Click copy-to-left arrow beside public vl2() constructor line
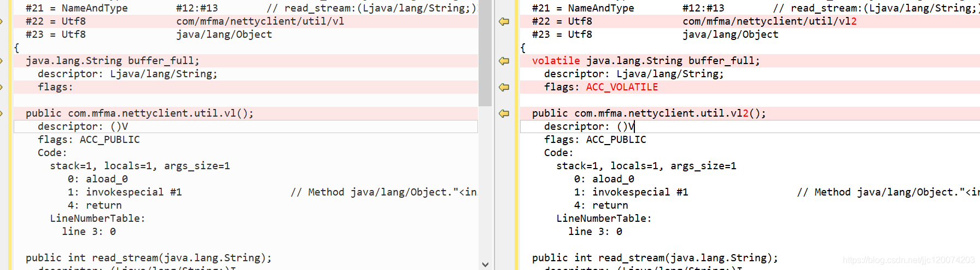This screenshot has width=980, height=270. click(x=504, y=113)
